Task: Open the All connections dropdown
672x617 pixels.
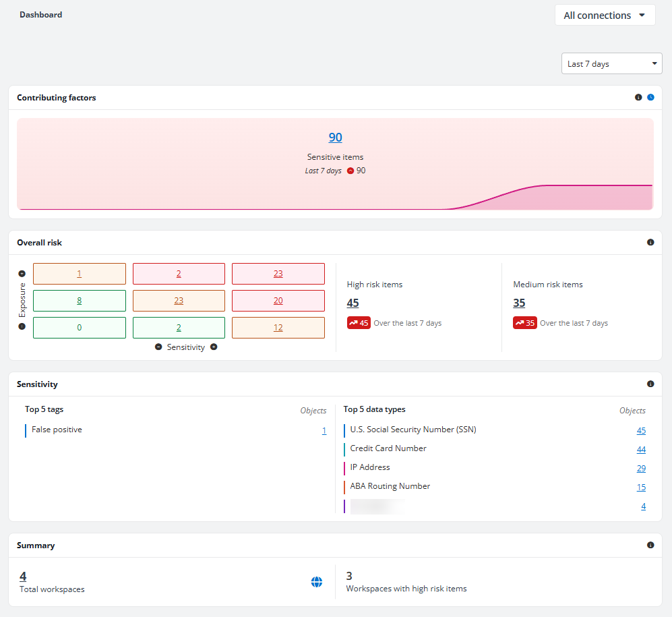Action: [605, 16]
